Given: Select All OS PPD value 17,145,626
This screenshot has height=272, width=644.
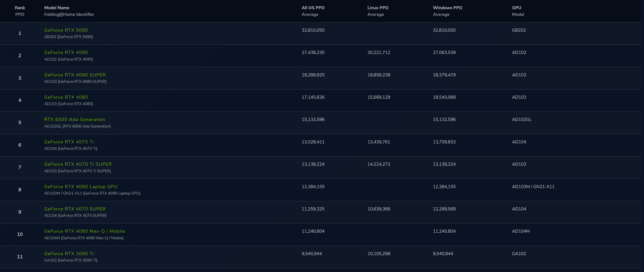Looking at the screenshot, I should pyautogui.click(x=313, y=97).
